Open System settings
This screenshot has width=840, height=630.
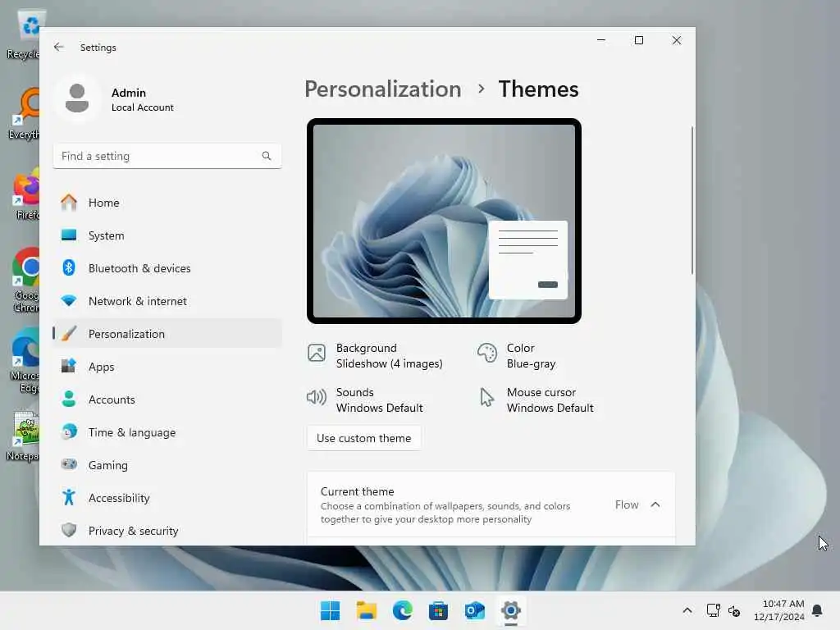tap(167, 235)
